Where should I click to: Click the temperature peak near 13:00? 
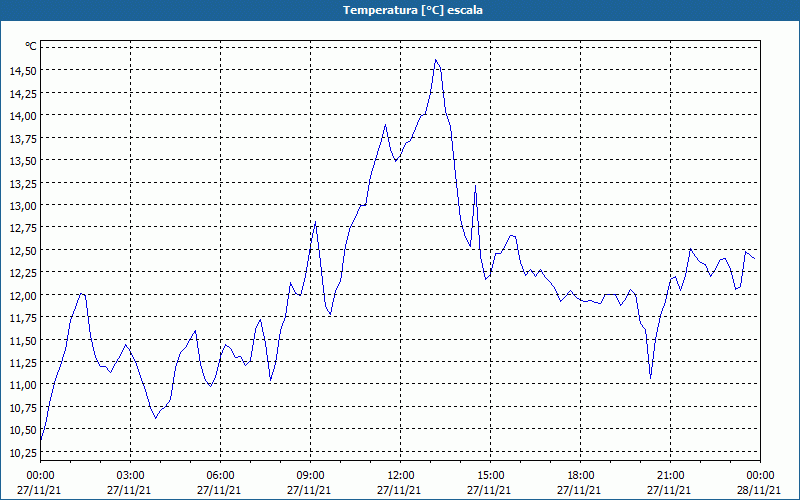435,60
